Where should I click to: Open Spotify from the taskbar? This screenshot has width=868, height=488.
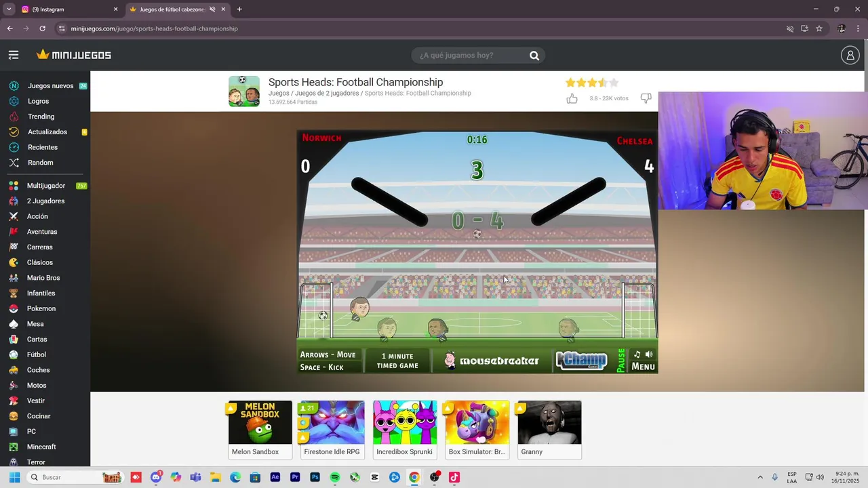(335, 477)
